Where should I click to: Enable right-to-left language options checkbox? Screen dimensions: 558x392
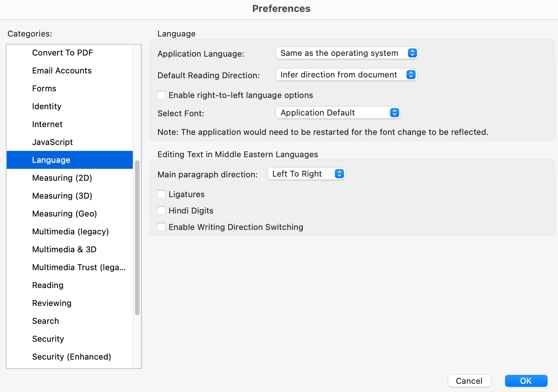click(x=161, y=95)
